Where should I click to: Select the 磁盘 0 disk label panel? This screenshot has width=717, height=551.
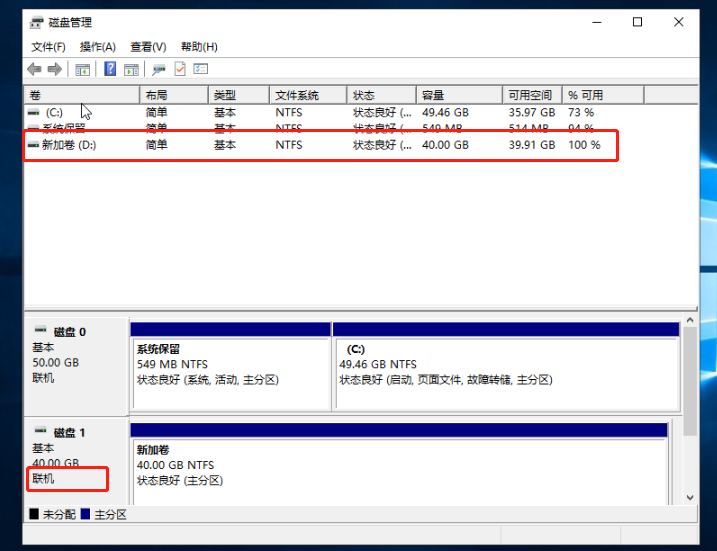(x=76, y=366)
